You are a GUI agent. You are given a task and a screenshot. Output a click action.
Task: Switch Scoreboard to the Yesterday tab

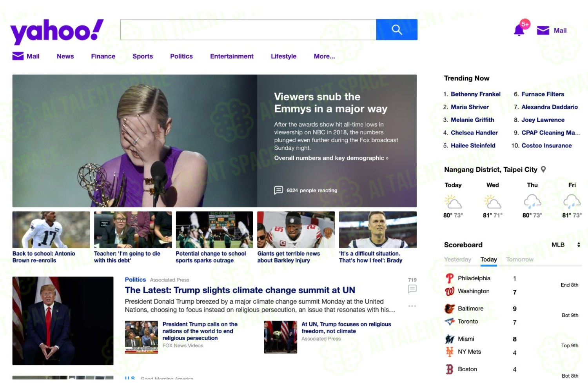coord(457,260)
